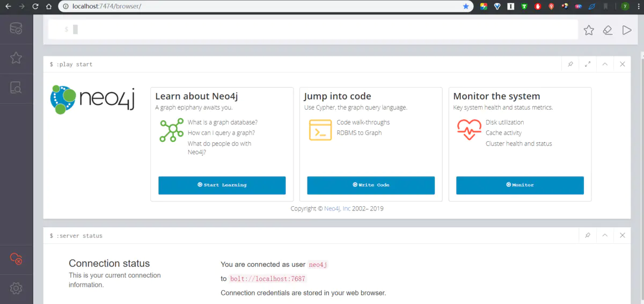The image size is (644, 304).
Task: Click the 'Learn about Neo4j' heading
Action: 196,96
